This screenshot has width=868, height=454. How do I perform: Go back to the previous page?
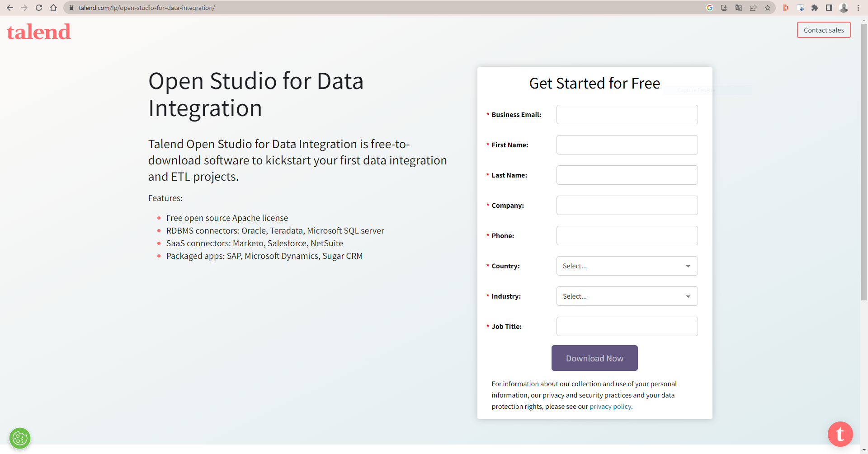[x=10, y=8]
